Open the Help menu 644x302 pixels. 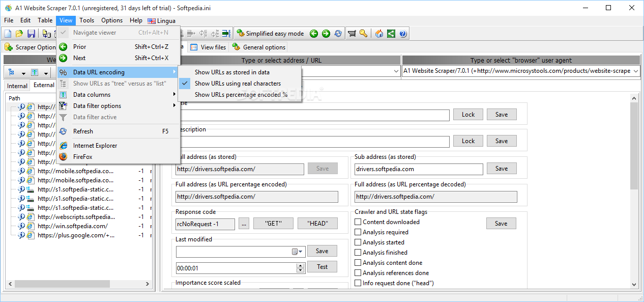[x=136, y=20]
